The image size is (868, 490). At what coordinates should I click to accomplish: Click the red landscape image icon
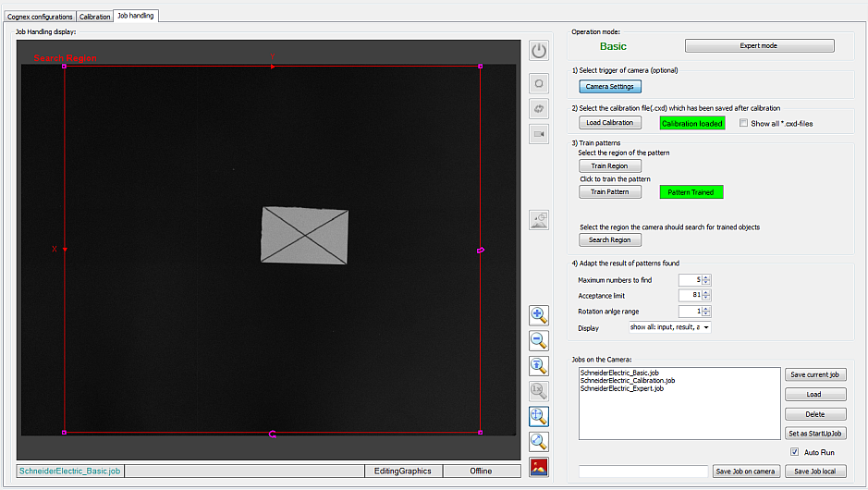pos(539,467)
